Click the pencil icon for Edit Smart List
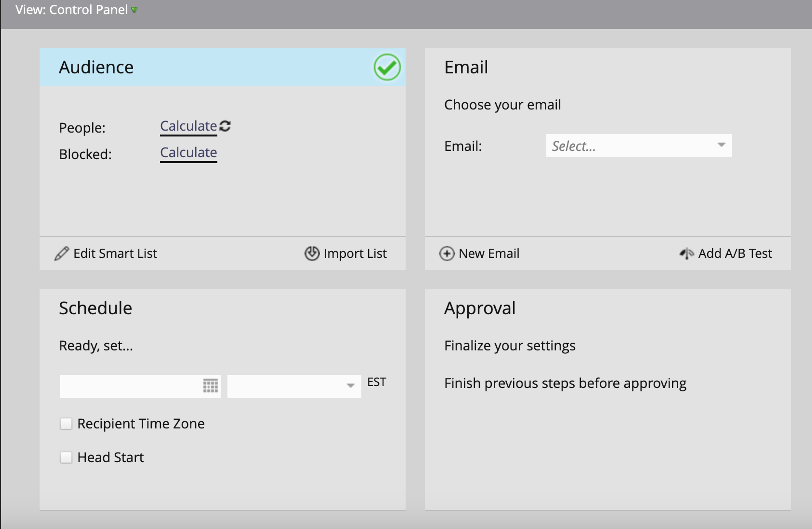812x529 pixels. 61,254
